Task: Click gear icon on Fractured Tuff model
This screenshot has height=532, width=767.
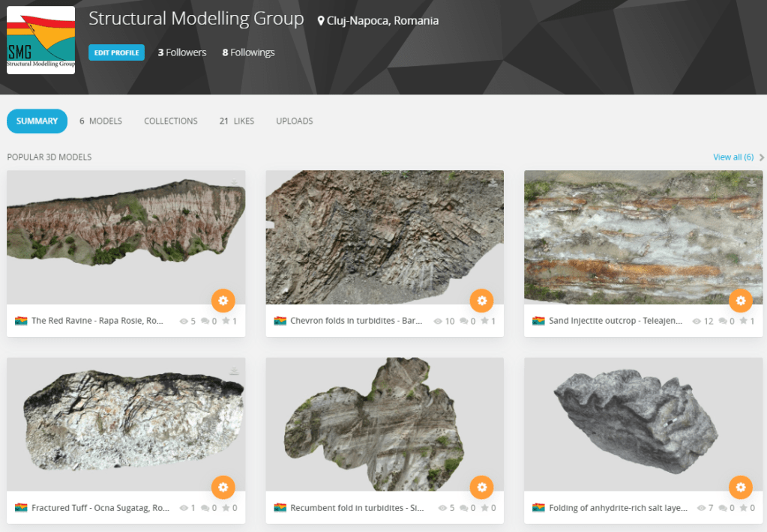Action: 223,487
